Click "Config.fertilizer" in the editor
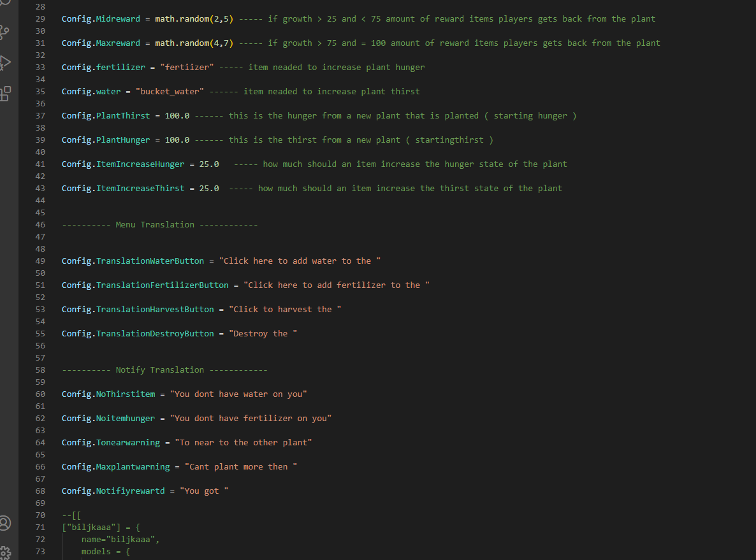The image size is (756, 560). click(x=103, y=67)
